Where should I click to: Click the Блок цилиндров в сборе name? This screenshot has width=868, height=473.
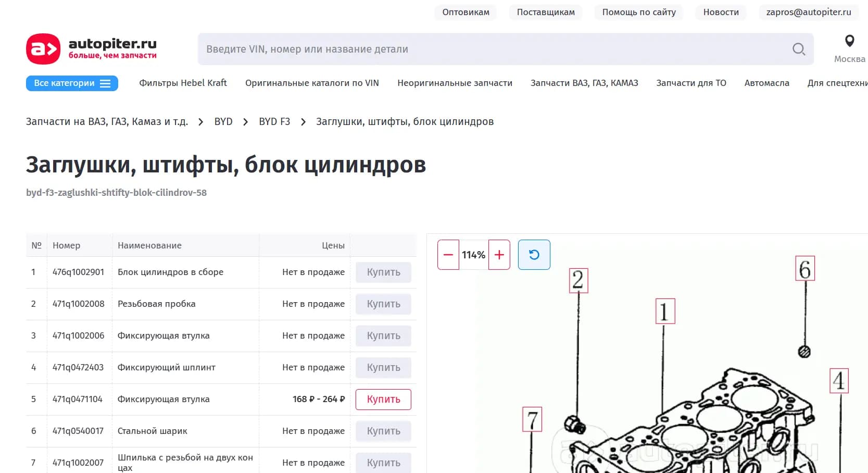170,272
